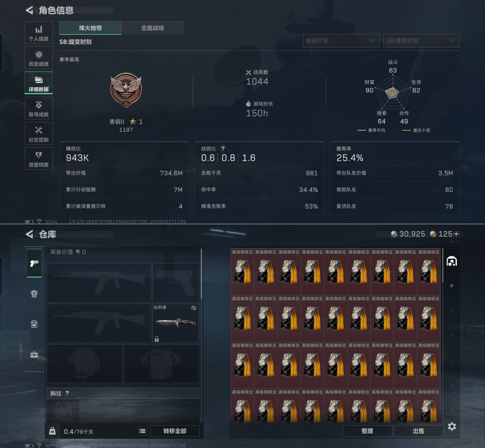Open the warehouse settings gear icon

[452, 426]
